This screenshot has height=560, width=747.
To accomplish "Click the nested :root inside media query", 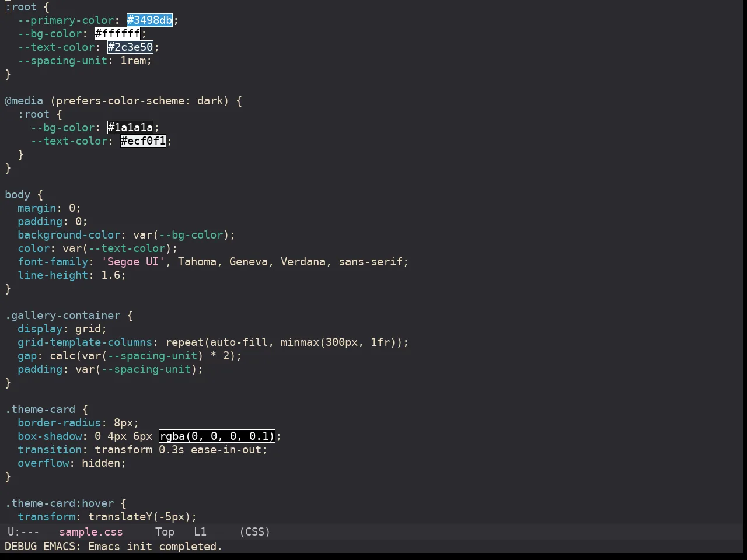I will [x=33, y=114].
